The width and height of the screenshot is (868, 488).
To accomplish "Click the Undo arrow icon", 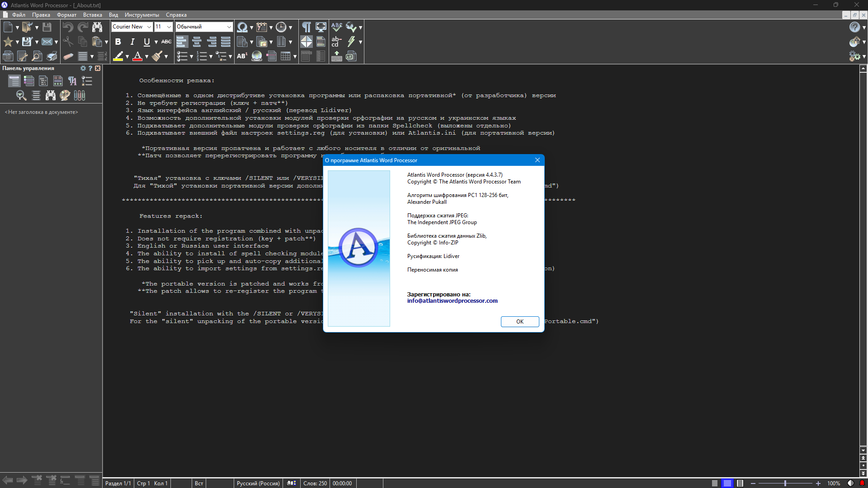I will (68, 27).
